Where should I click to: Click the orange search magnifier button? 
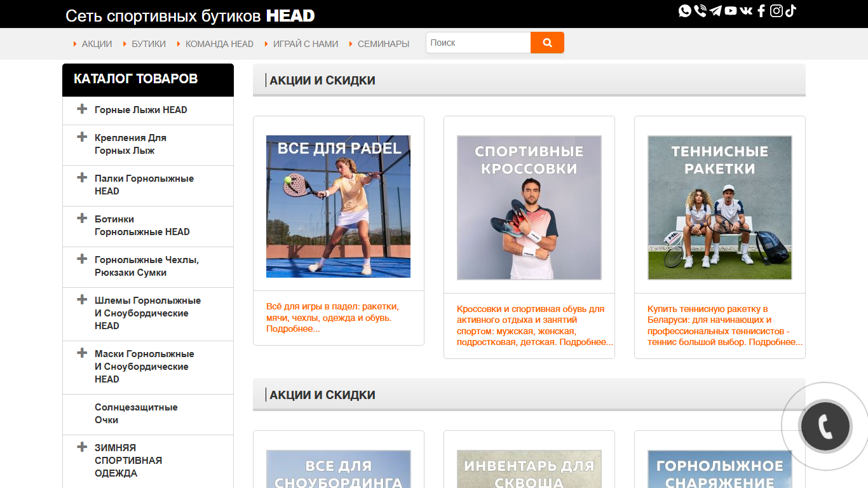coord(547,43)
